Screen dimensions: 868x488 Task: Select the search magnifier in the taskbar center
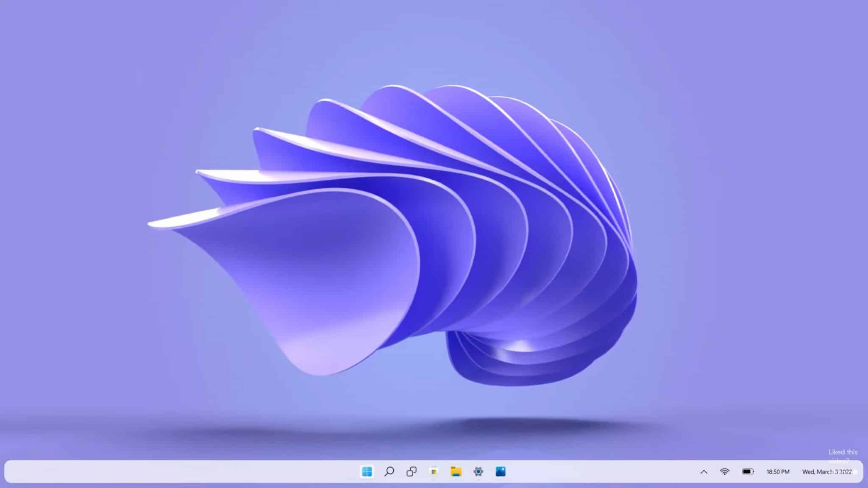389,471
